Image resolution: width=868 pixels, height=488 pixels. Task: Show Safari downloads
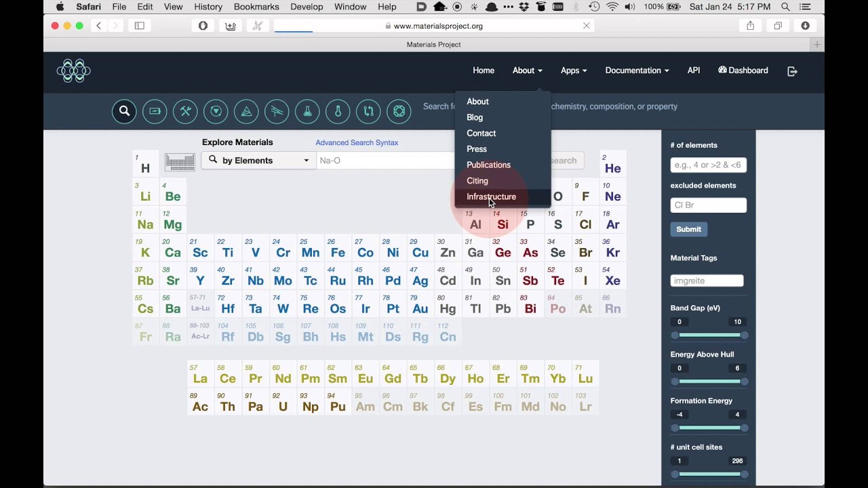click(x=805, y=26)
